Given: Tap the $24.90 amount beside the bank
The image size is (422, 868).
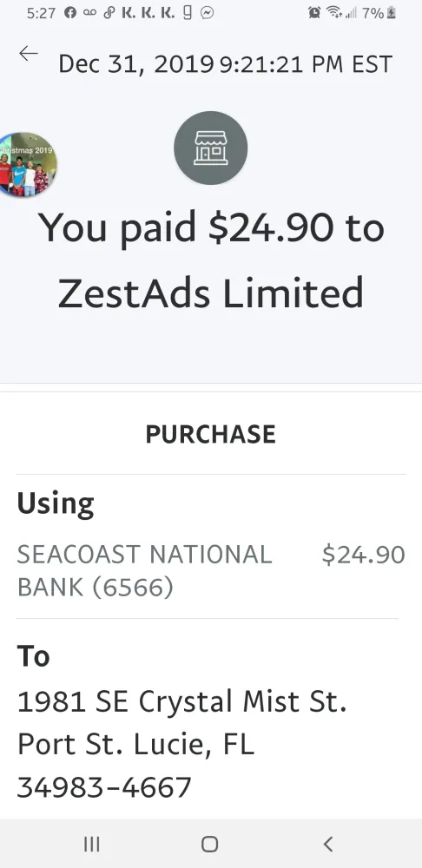Looking at the screenshot, I should point(363,555).
